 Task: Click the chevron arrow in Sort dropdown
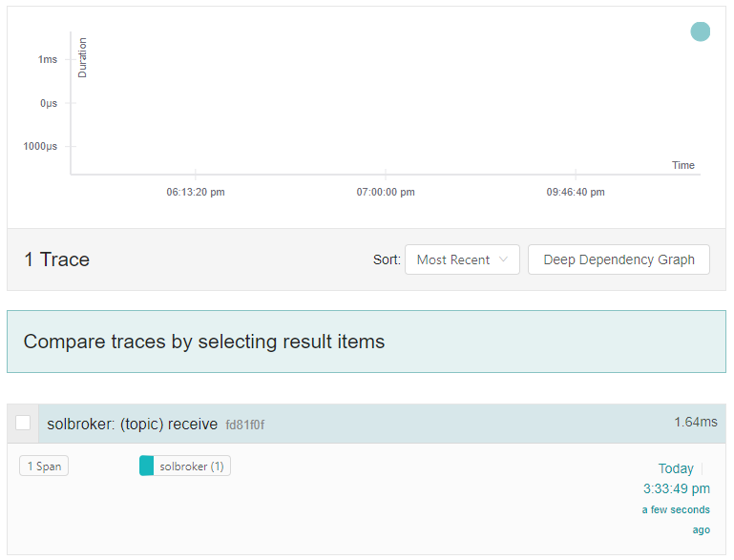[x=505, y=259]
